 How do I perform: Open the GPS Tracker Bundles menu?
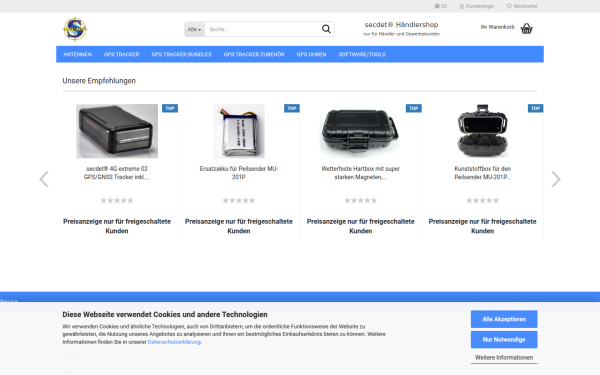pos(181,54)
